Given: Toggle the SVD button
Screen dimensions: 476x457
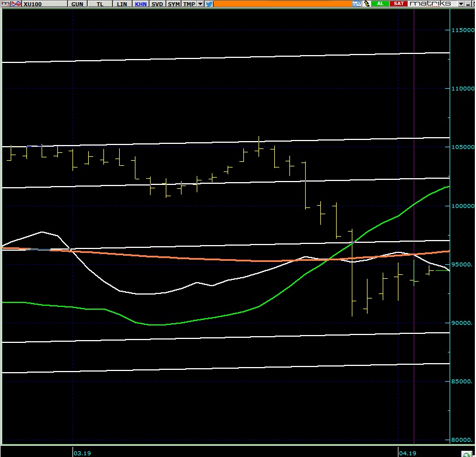Looking at the screenshot, I should click(x=157, y=4).
